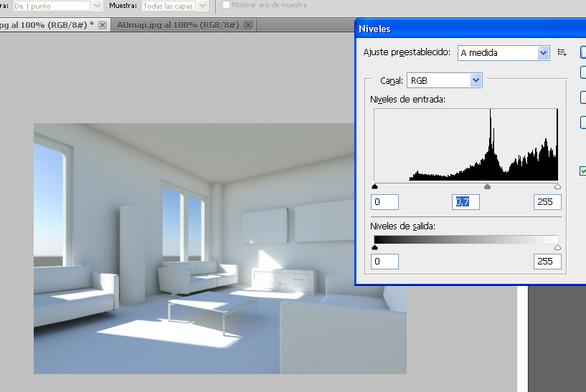The width and height of the screenshot is (586, 392).
Task: Click the input shadow value field 0
Action: (x=384, y=202)
